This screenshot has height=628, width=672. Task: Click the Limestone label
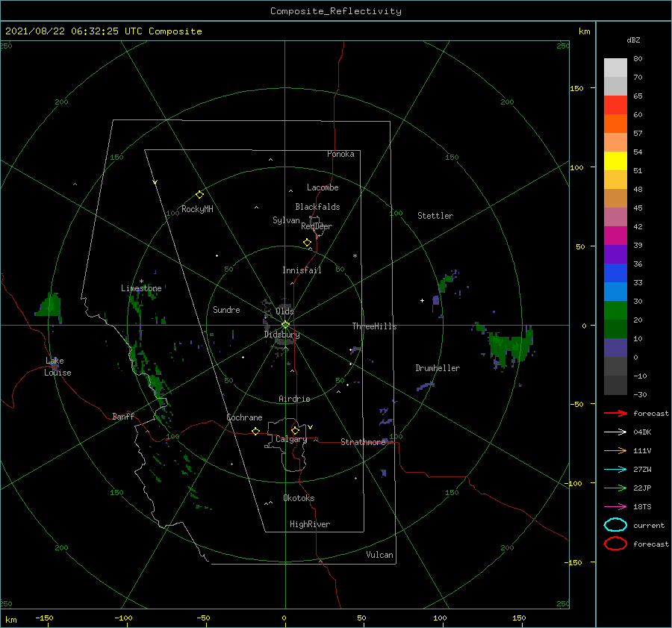click(141, 288)
